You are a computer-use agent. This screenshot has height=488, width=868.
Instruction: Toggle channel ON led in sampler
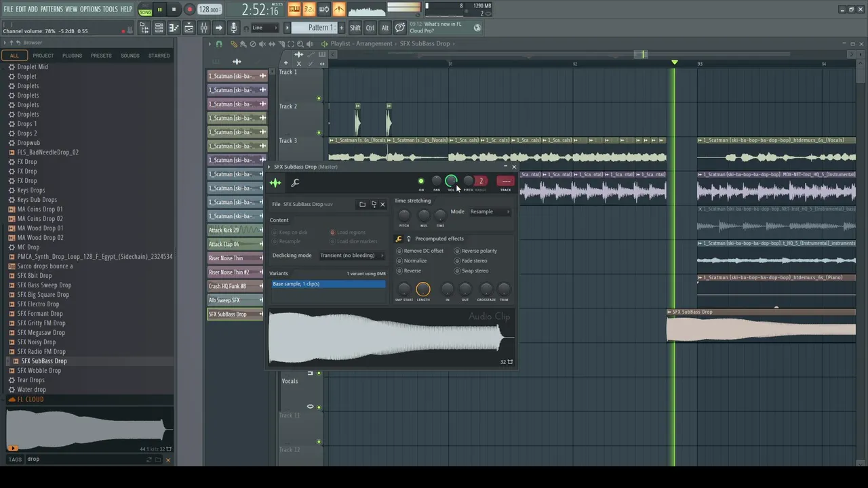(421, 182)
